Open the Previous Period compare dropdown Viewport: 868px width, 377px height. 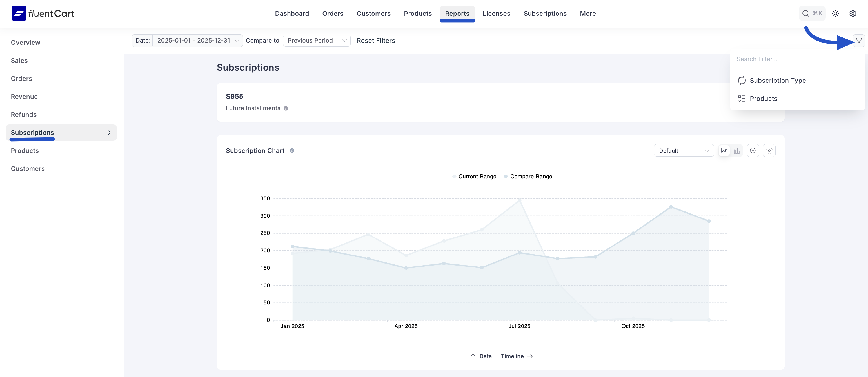pyautogui.click(x=316, y=41)
